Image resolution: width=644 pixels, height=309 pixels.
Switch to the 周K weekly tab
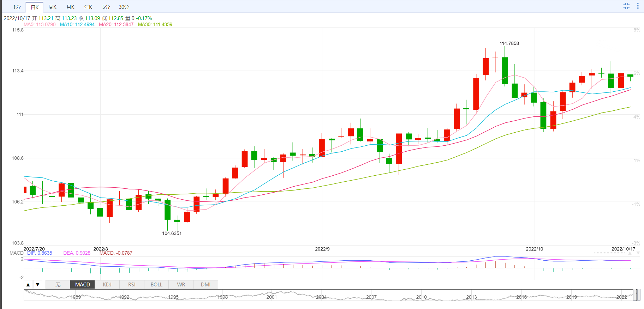coord(52,7)
